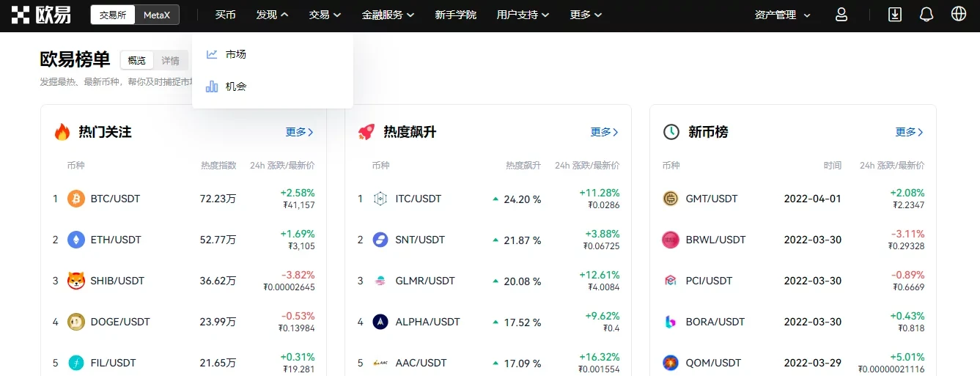Click the Bitcoin coin icon
The image size is (980, 376).
tap(76, 199)
